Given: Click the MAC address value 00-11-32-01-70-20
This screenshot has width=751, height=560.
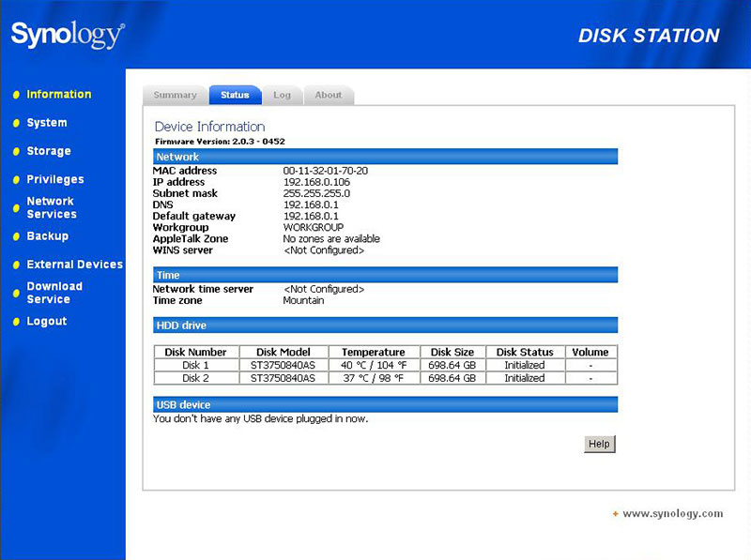Looking at the screenshot, I should (x=326, y=171).
